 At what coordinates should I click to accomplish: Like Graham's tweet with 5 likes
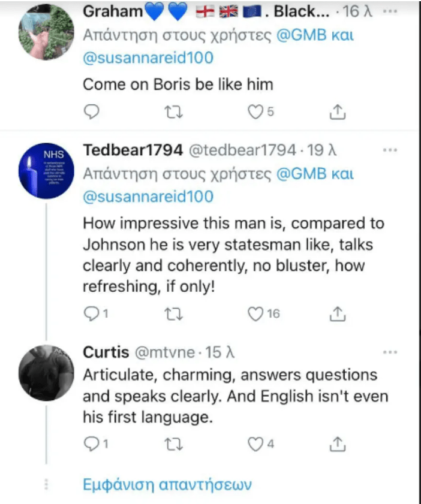[256, 111]
